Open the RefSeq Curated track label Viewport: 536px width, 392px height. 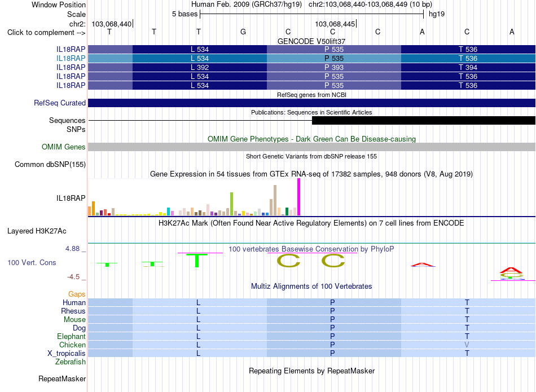[x=60, y=103]
